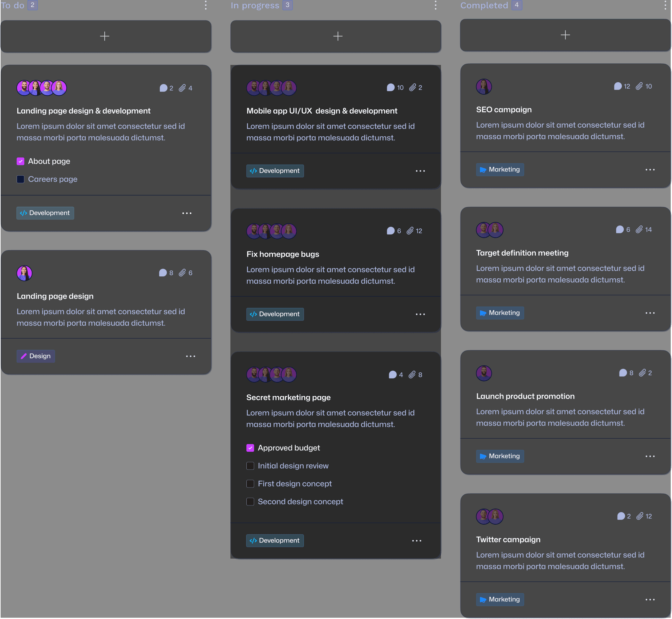Image resolution: width=672 pixels, height=619 pixels.
Task: Click comments icon on SEO campaign card
Action: pyautogui.click(x=618, y=86)
